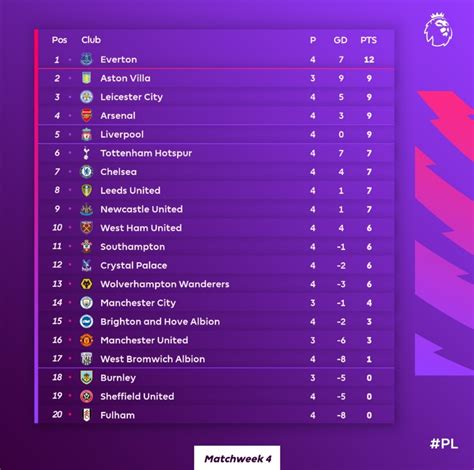This screenshot has width=474, height=470.
Task: Click the #PL hashtag
Action: [444, 444]
